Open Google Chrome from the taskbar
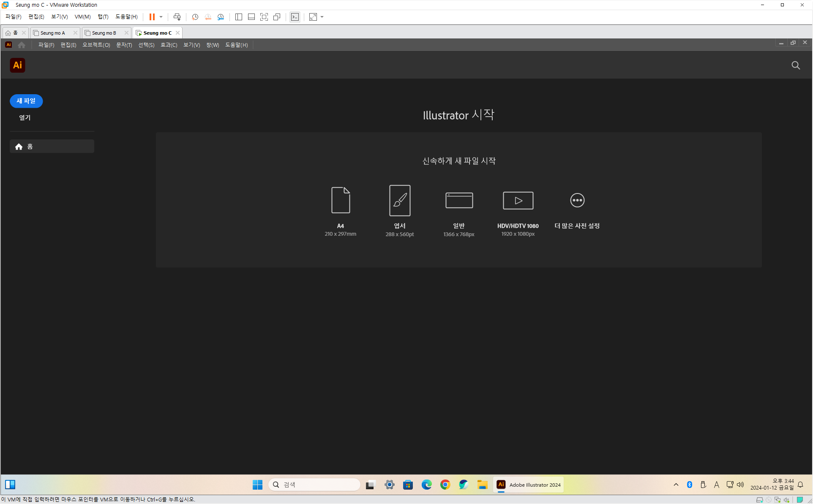The image size is (813, 504). 445,485
